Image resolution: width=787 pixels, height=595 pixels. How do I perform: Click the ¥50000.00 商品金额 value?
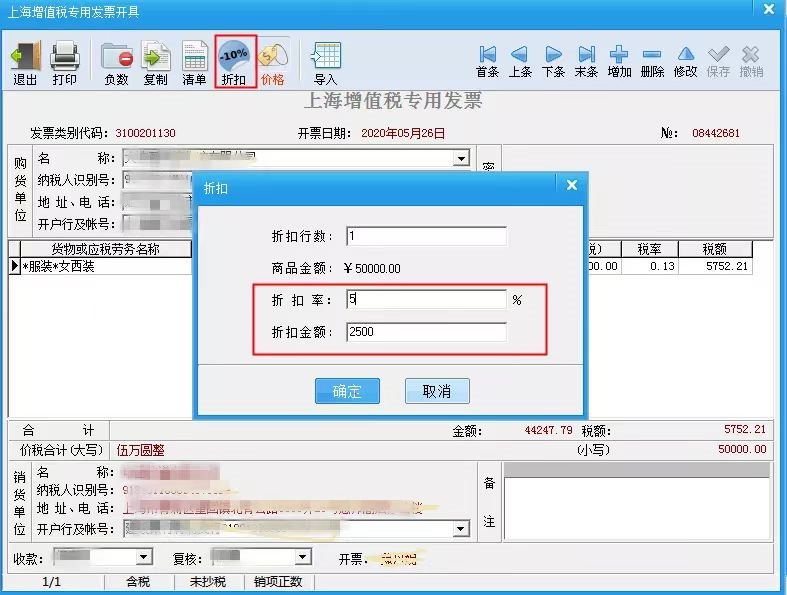[372, 269]
